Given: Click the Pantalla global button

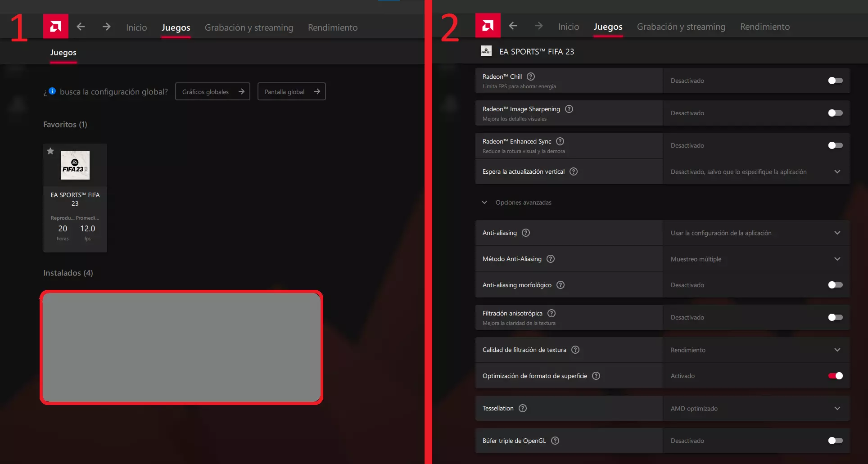Looking at the screenshot, I should [x=292, y=91].
